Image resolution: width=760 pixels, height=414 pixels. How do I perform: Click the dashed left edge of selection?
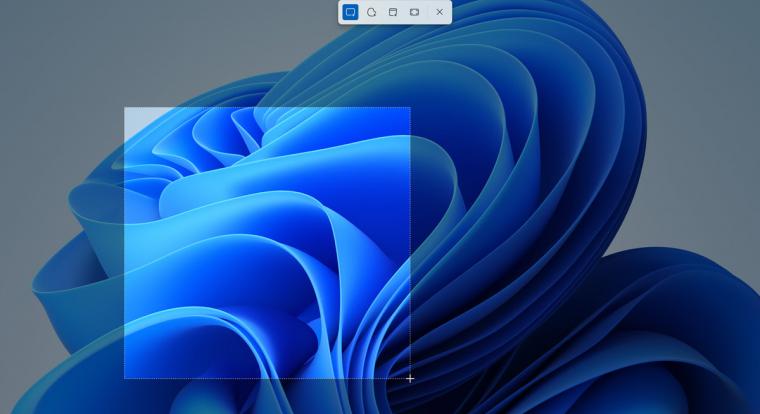[x=124, y=243]
